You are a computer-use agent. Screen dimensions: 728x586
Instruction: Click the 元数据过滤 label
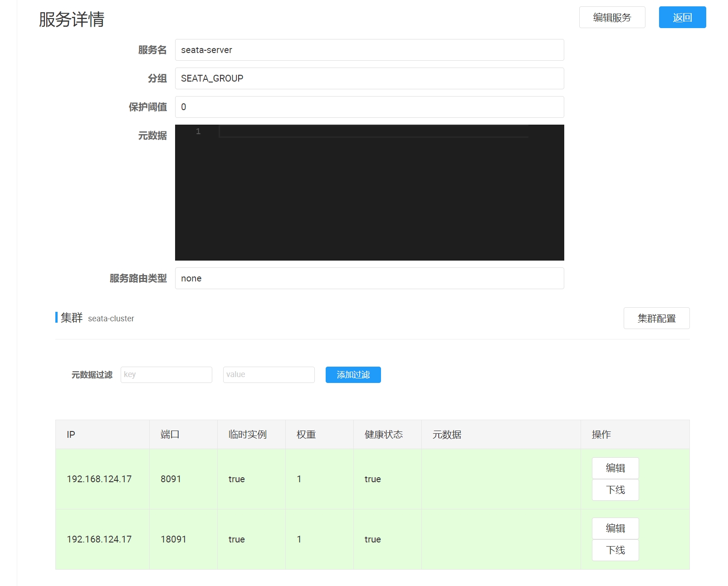click(92, 375)
